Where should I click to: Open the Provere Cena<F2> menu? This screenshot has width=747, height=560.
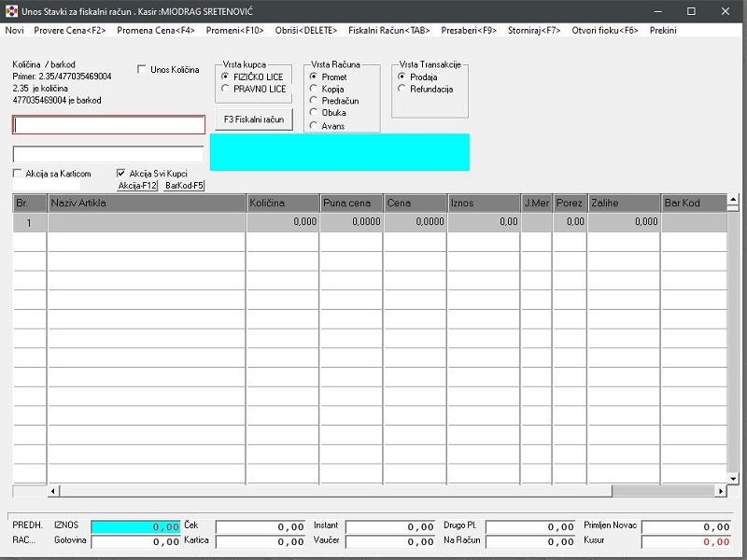69,31
